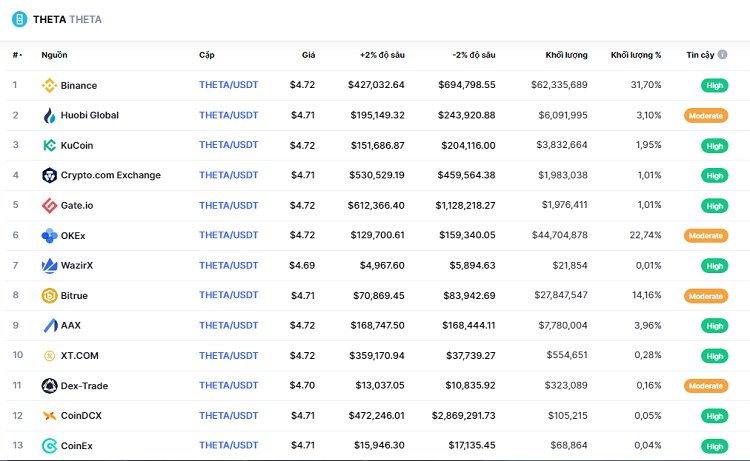The image size is (750, 461).
Task: Sort by +2% độ sâu header
Action: point(383,55)
